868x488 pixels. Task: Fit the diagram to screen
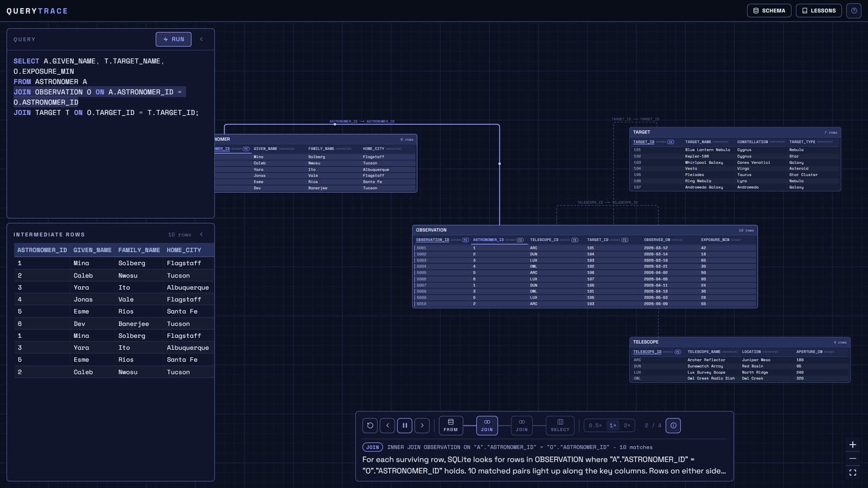coord(853,473)
